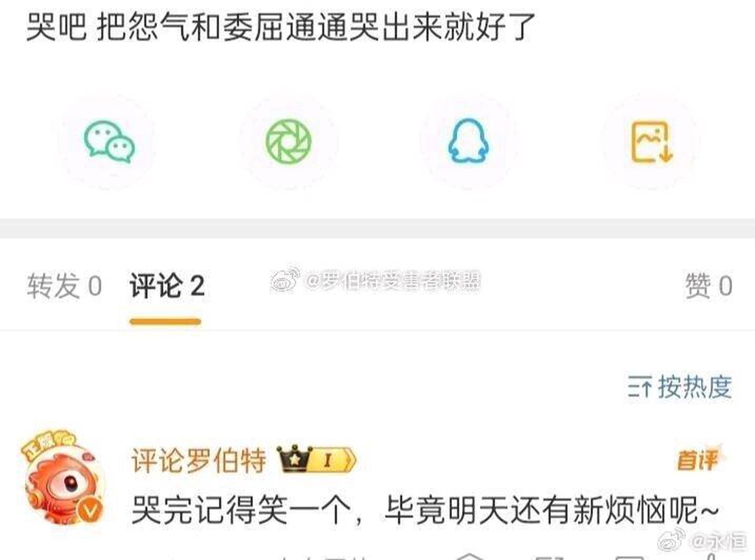Share the post to WeChat
Screen dimensions: 755x560
109,142
